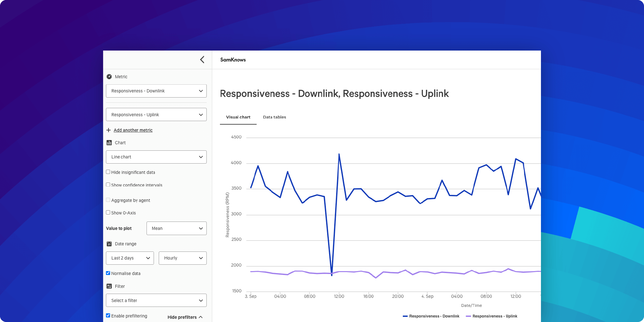Click the Hide prefilters button

coord(185,317)
